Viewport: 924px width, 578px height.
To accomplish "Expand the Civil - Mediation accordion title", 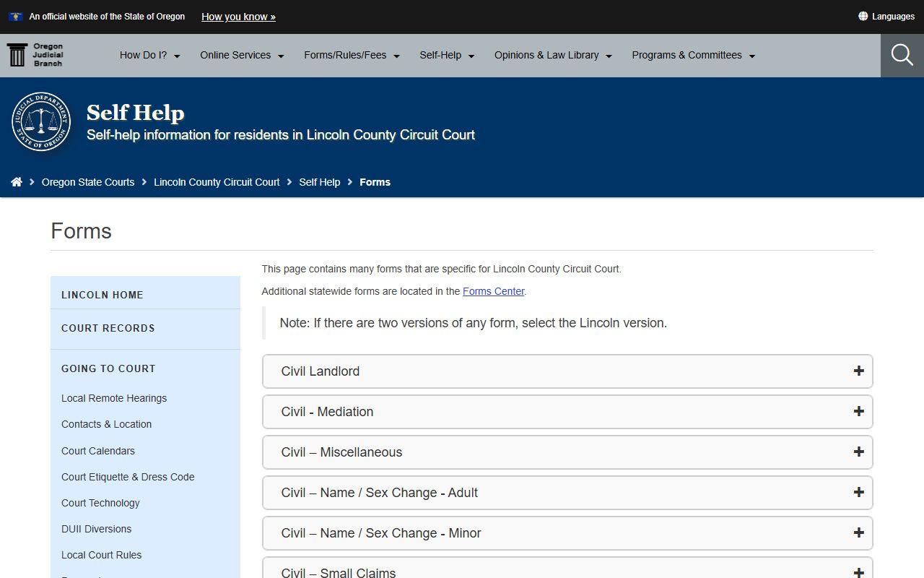I will pos(328,412).
